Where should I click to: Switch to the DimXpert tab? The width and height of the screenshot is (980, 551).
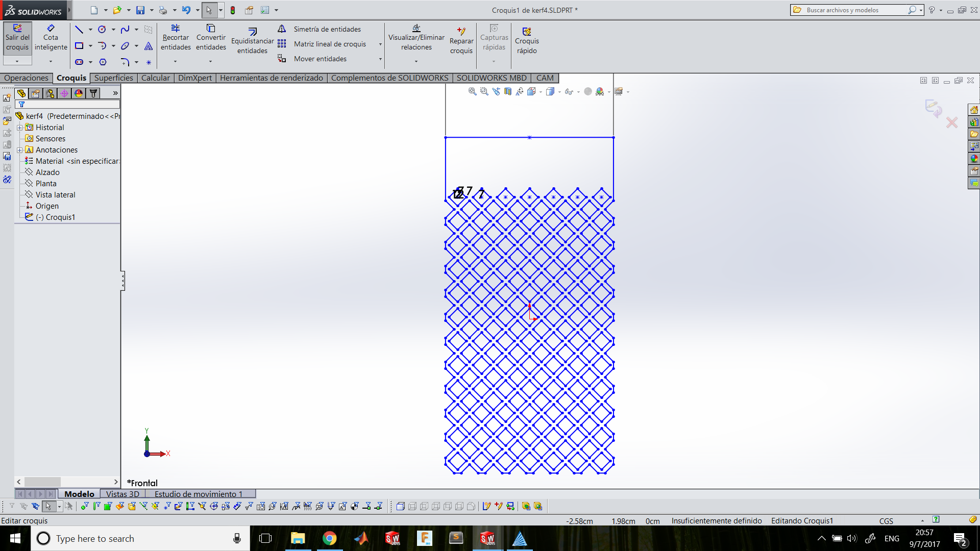[194, 78]
